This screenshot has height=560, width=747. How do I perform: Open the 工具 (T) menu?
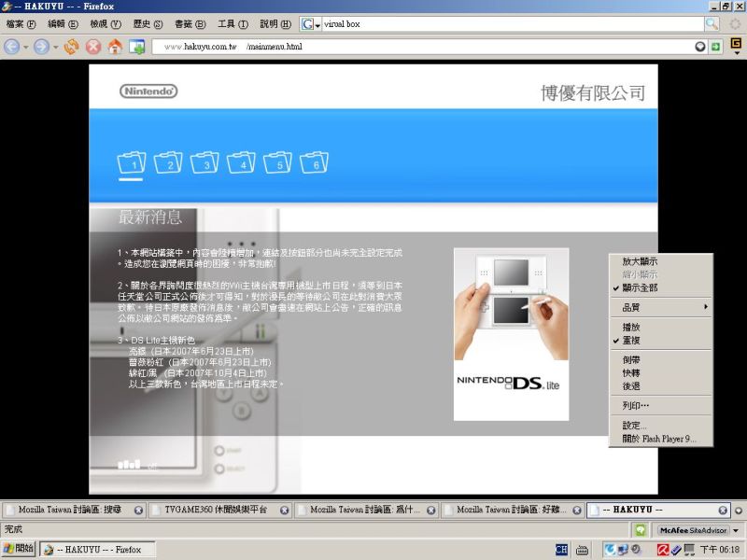pyautogui.click(x=233, y=24)
